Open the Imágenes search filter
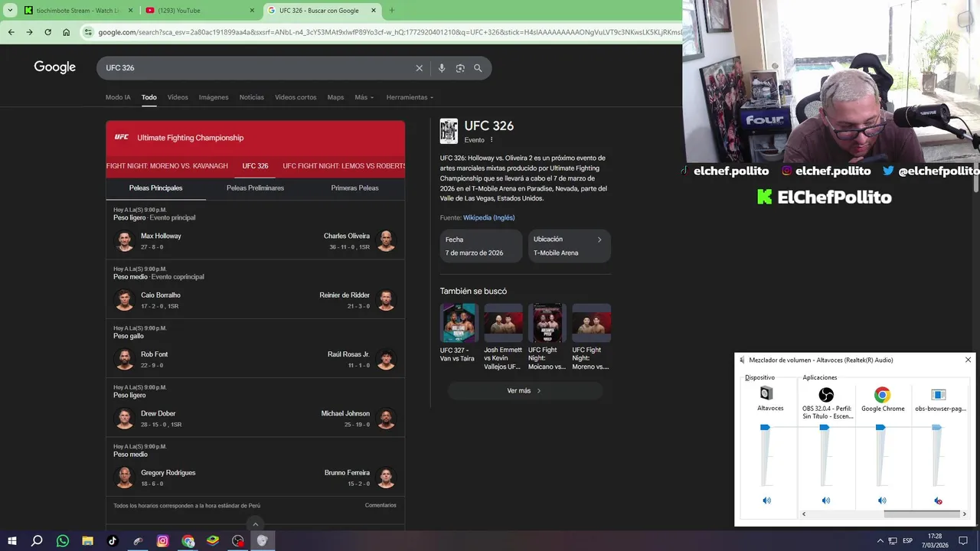This screenshot has width=980, height=551. pos(214,97)
